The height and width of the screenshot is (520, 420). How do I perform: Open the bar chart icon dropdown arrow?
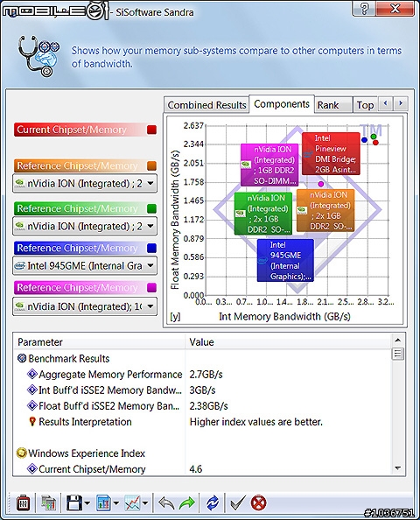[x=116, y=503]
